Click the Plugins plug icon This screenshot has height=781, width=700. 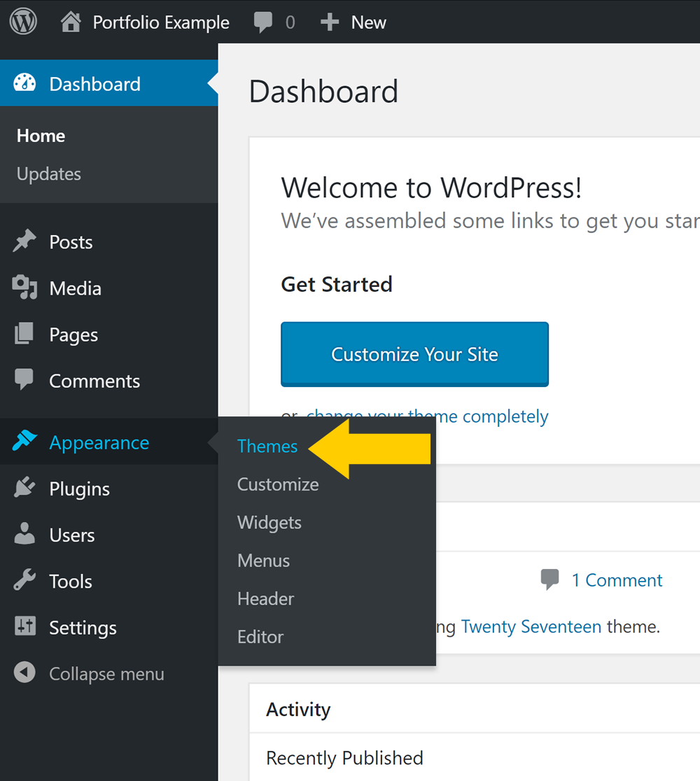(24, 487)
